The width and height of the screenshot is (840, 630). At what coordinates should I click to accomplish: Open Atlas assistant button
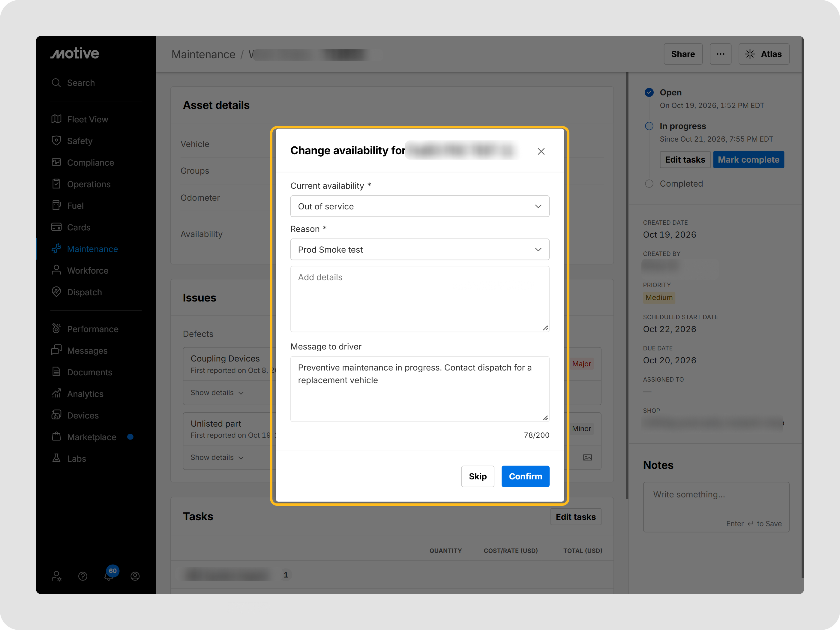tap(764, 54)
